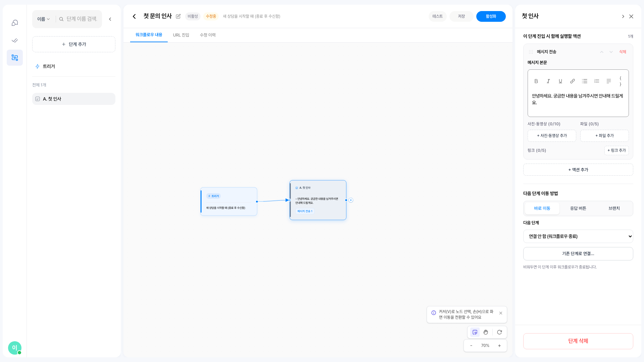Screen dimensions: 644x362
Task: Open the double-checkmark sidebar icon
Action: tap(15, 40)
